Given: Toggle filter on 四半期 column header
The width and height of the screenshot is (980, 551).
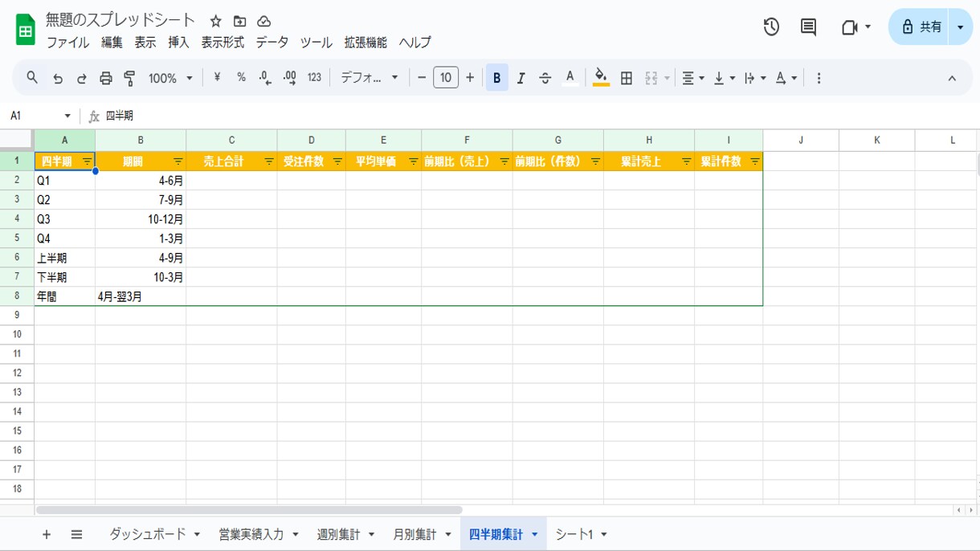Looking at the screenshot, I should [87, 161].
